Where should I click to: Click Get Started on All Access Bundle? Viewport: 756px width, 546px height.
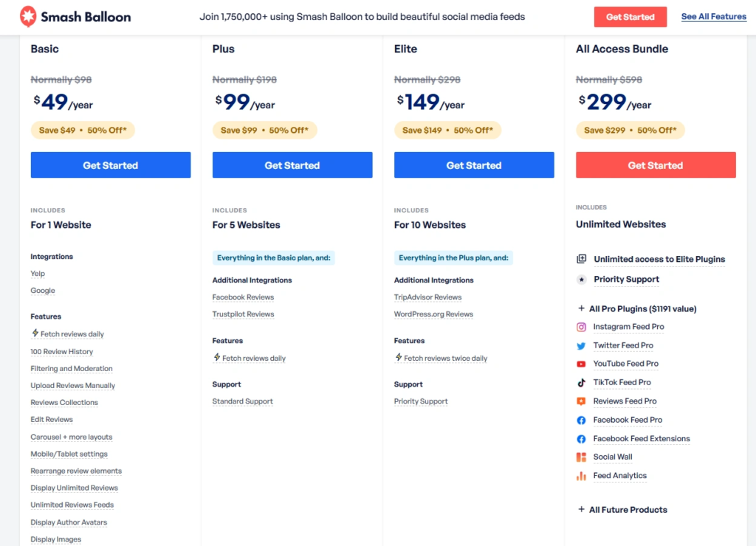click(656, 165)
